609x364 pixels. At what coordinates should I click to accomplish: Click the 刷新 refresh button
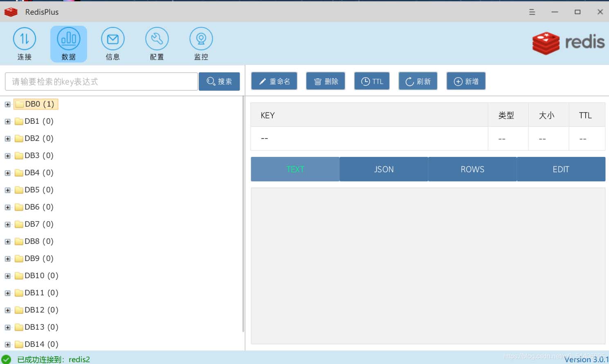coord(418,81)
